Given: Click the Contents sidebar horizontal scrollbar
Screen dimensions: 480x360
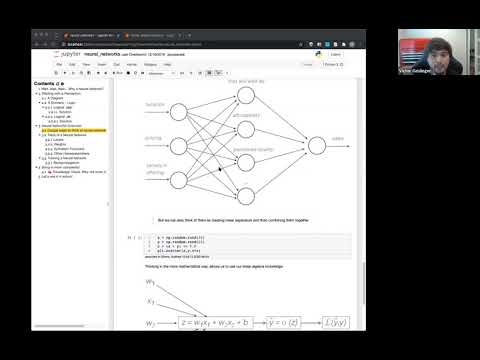Looking at the screenshot, I should pyautogui.click(x=59, y=326).
